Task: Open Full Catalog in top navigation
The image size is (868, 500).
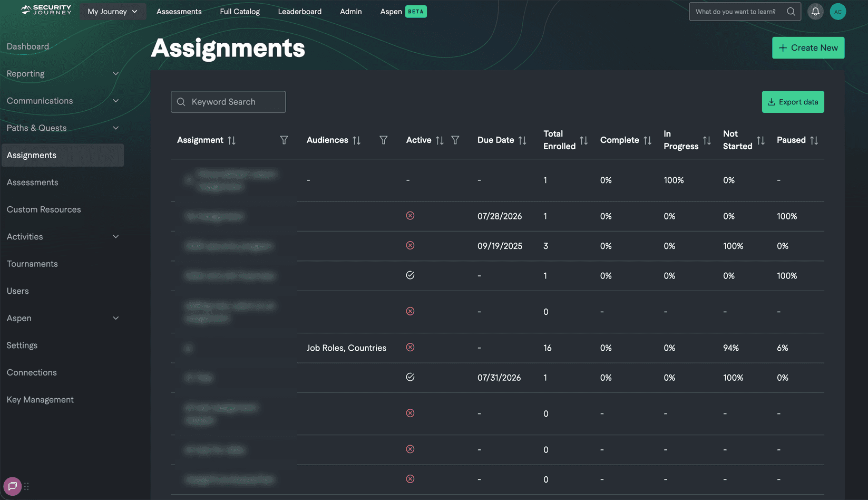Action: 240,12
